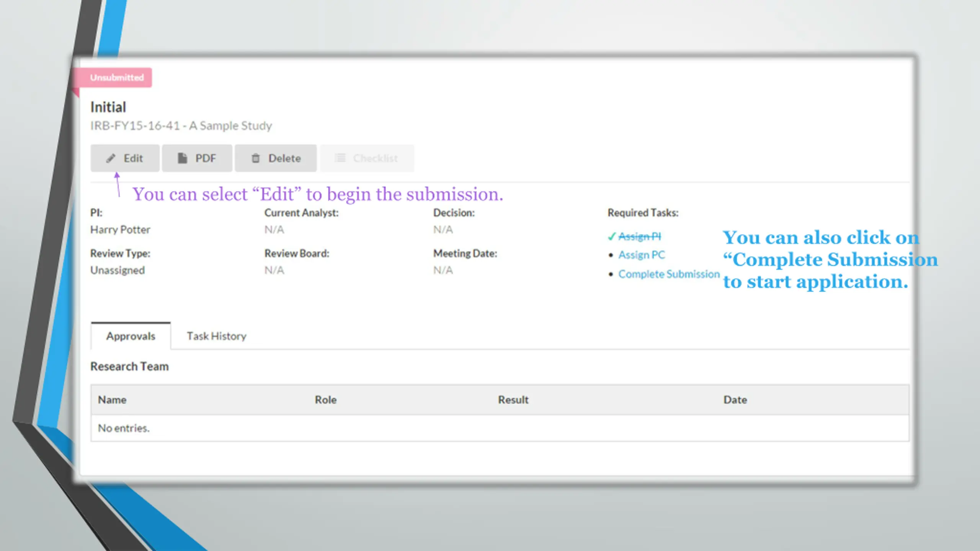Click the document icon on PDF button
The width and height of the screenshot is (980, 551).
click(182, 158)
